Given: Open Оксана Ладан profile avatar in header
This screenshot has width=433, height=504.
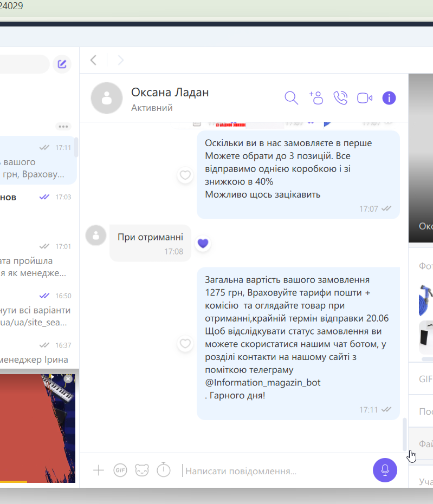Looking at the screenshot, I should pyautogui.click(x=107, y=97).
